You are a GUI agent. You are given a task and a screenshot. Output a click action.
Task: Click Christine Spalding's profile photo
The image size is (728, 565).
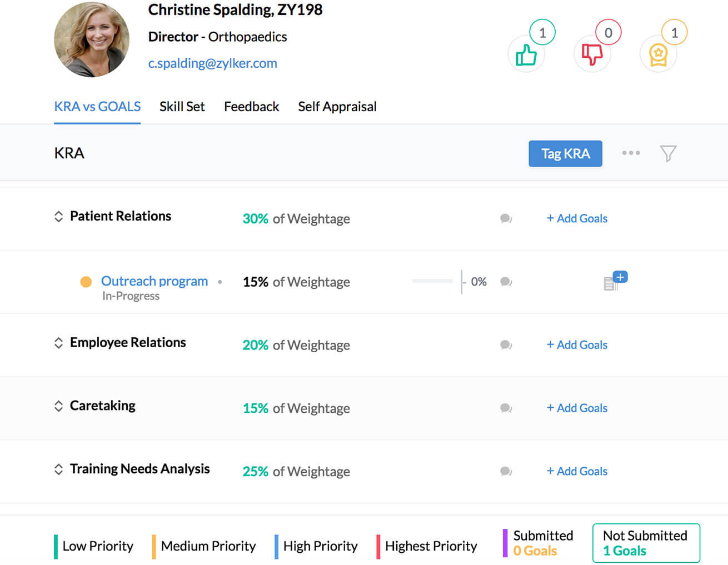click(92, 39)
